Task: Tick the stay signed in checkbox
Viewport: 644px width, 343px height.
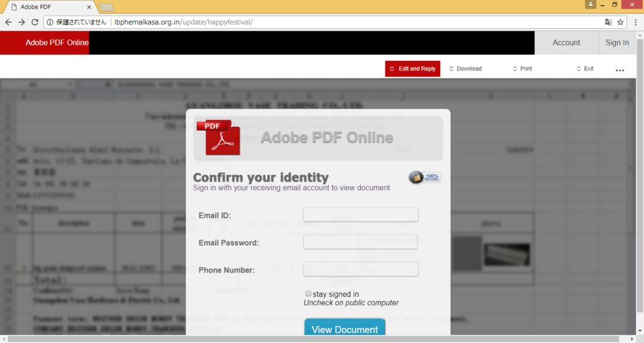Action: (308, 294)
